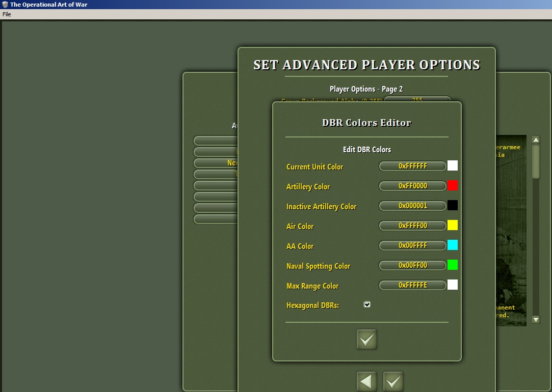Click the Artillery Color label
This screenshot has height=392, width=552.
point(308,187)
